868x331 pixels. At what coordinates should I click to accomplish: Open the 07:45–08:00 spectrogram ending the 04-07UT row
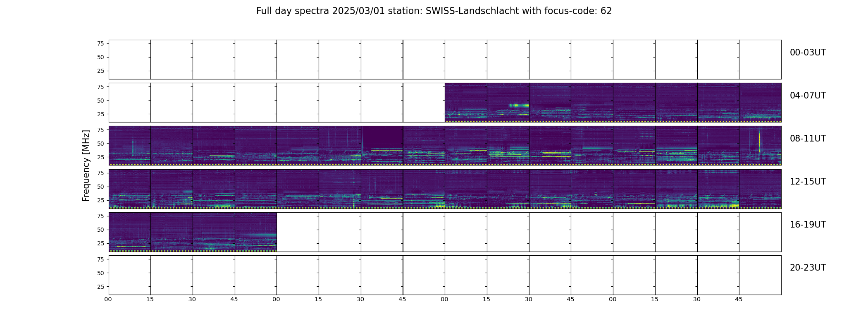760,103
